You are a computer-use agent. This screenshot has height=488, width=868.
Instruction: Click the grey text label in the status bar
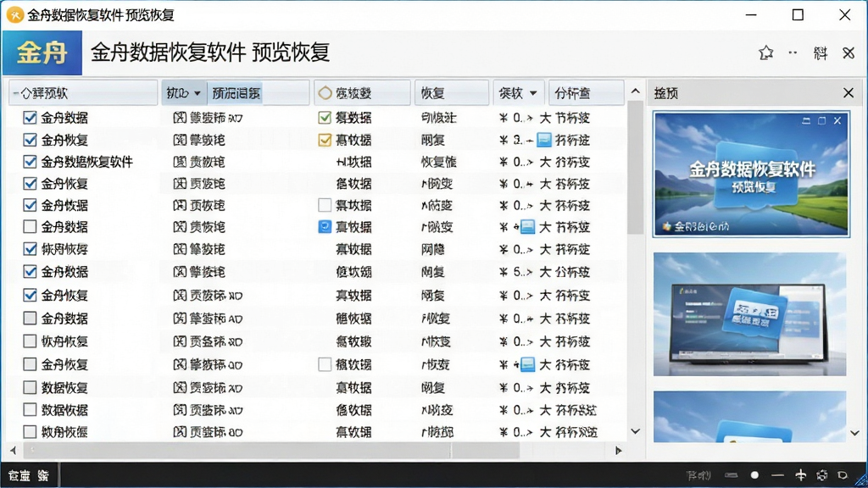(698, 475)
